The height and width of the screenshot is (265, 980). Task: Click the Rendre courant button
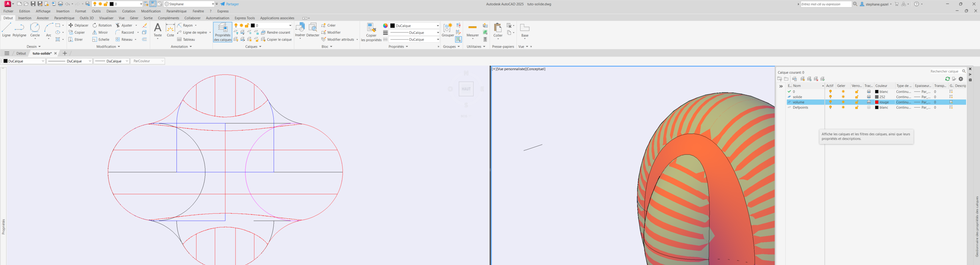(x=276, y=32)
